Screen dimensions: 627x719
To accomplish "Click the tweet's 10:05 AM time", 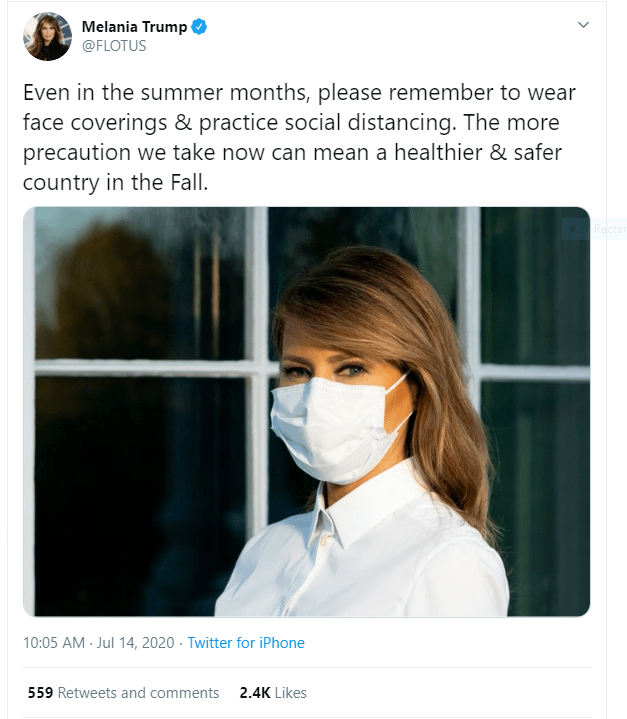I will (54, 643).
